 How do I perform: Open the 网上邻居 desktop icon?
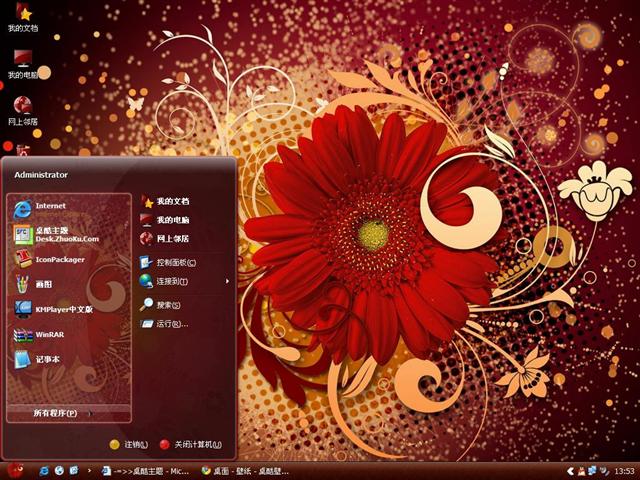click(x=23, y=111)
